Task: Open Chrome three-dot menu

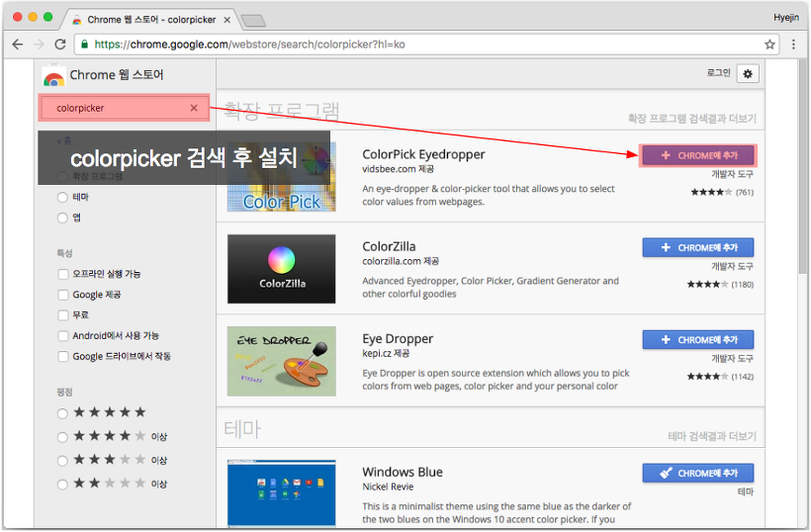Action: (x=793, y=44)
